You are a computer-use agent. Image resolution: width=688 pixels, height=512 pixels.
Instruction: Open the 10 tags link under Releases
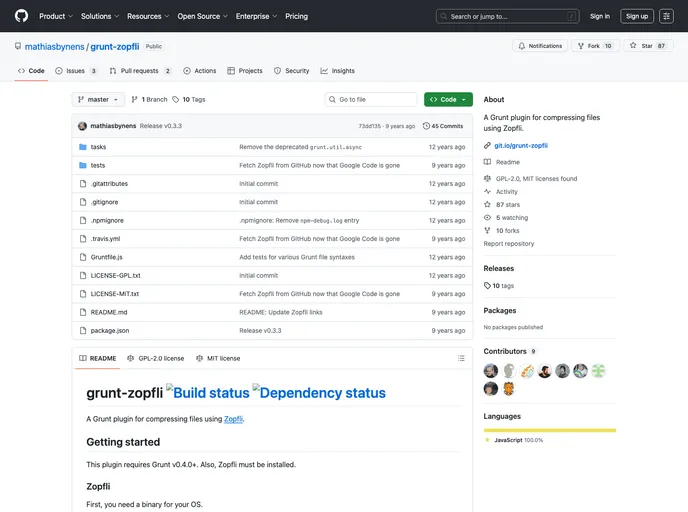tap(499, 286)
